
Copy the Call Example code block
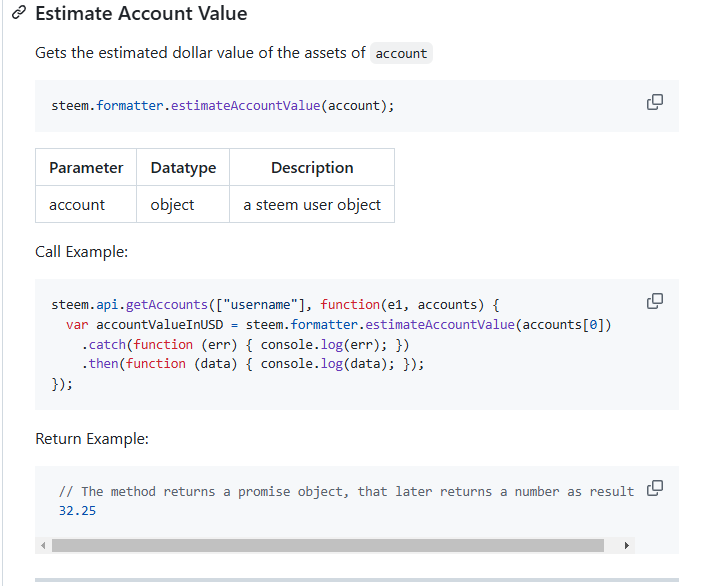point(654,301)
